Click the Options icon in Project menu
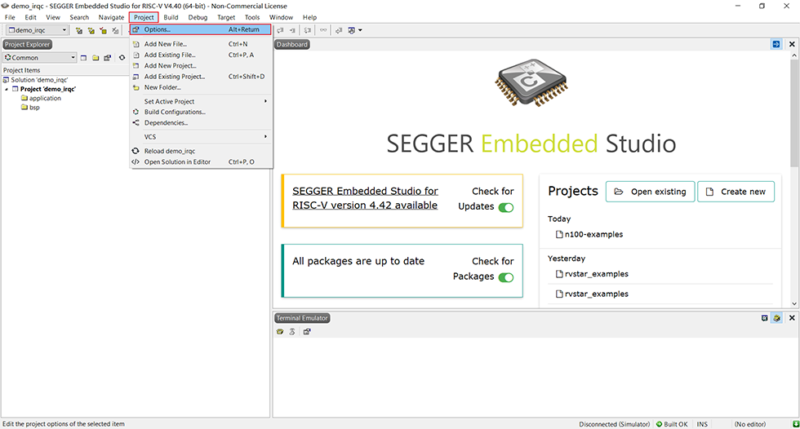Image resolution: width=800 pixels, height=429 pixels. (136, 30)
